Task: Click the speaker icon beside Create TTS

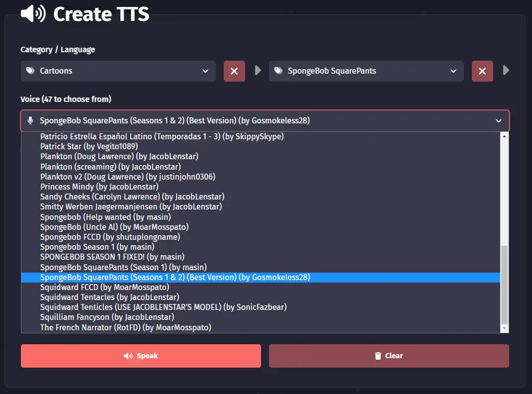Action: pos(33,13)
